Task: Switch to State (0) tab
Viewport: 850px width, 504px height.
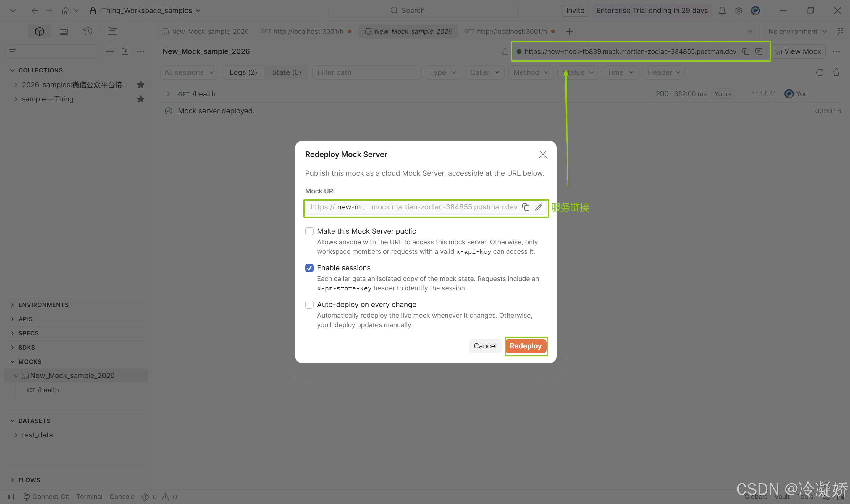Action: [x=287, y=72]
